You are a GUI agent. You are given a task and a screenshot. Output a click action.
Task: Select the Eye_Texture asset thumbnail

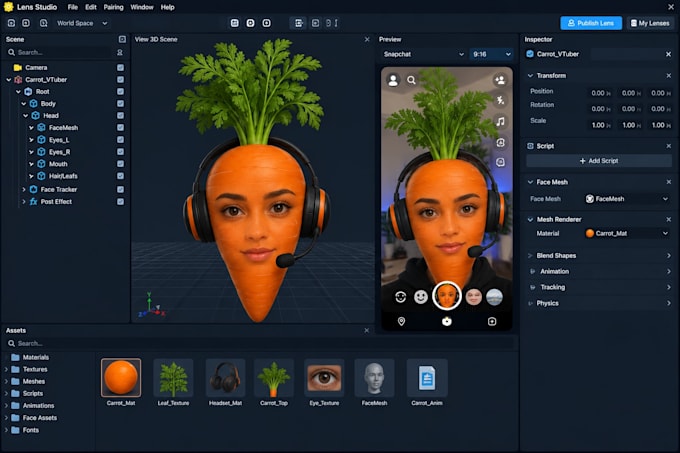tap(324, 378)
